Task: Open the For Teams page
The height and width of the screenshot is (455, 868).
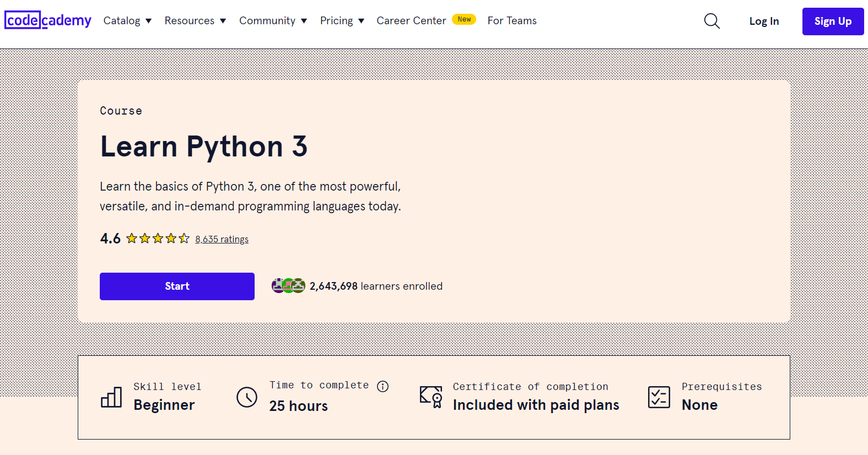Action: click(512, 20)
